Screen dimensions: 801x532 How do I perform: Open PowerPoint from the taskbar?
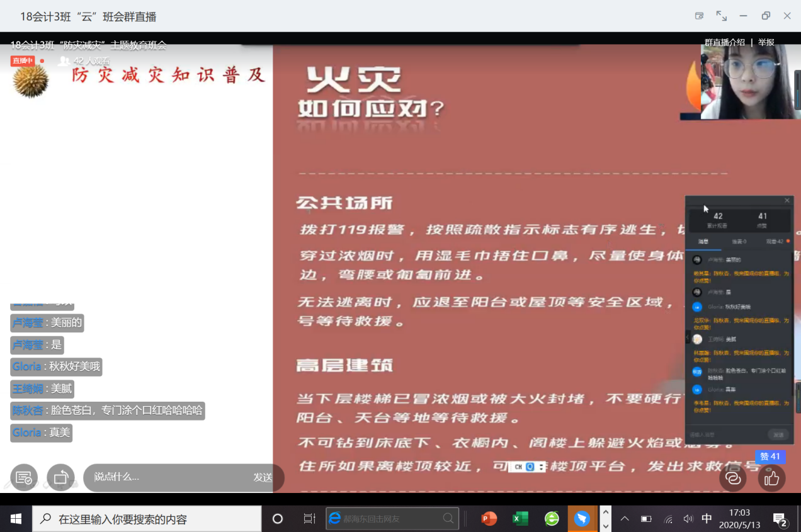[489, 519]
